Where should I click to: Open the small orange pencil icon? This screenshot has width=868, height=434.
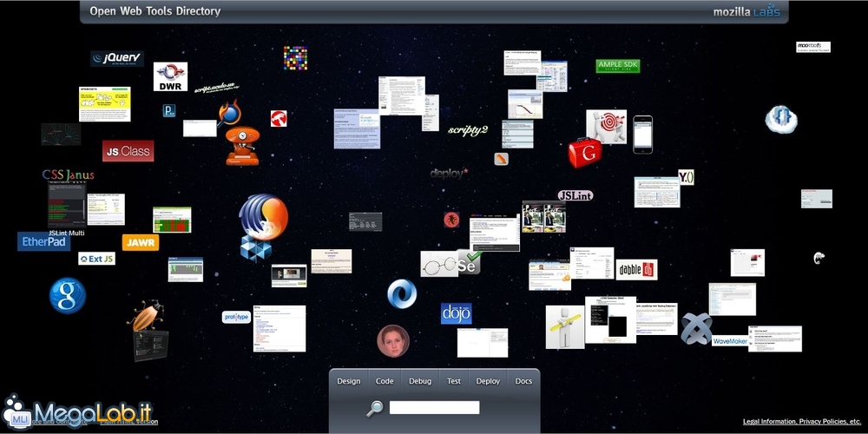point(502,159)
